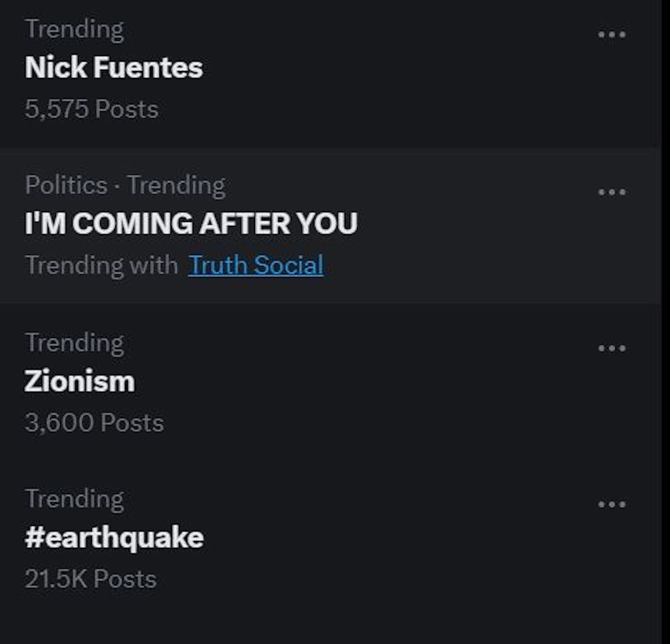This screenshot has width=670, height=644.
Task: Click the "Trending with" text
Action: point(102,265)
